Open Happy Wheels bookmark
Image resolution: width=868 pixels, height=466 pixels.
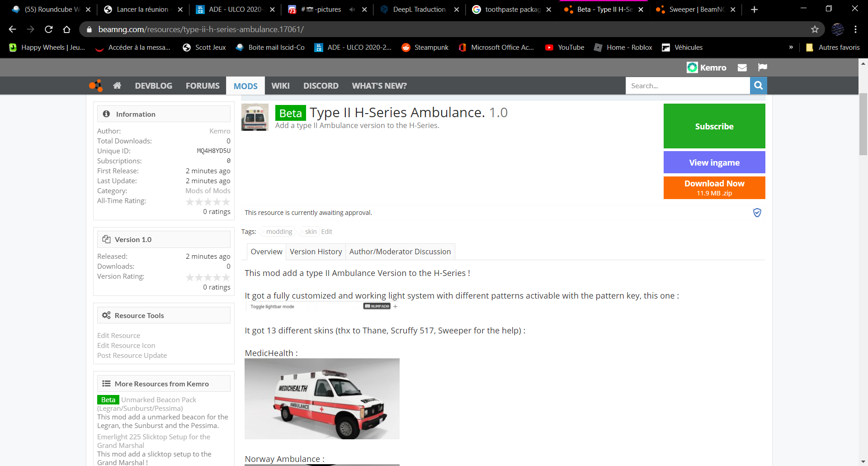[x=47, y=47]
